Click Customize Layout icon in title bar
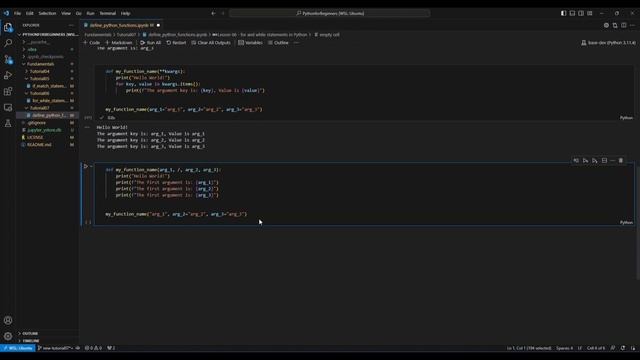The width and height of the screenshot is (640, 360). [x=590, y=13]
